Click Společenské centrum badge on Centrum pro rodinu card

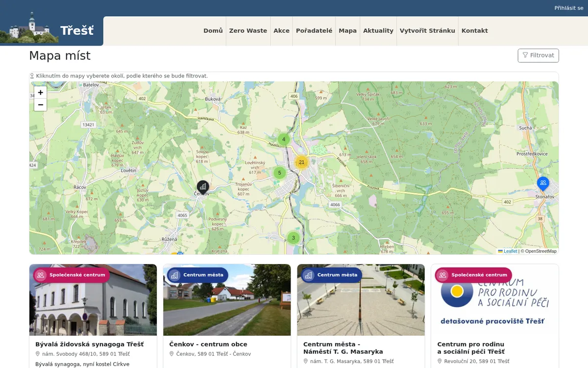point(473,275)
